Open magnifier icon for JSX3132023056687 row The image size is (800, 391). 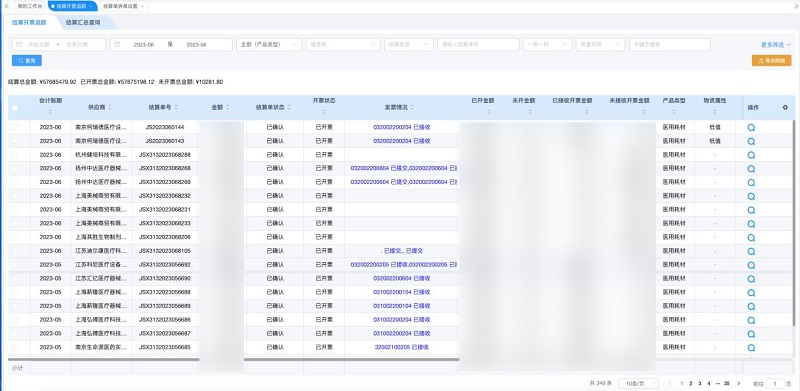(751, 334)
